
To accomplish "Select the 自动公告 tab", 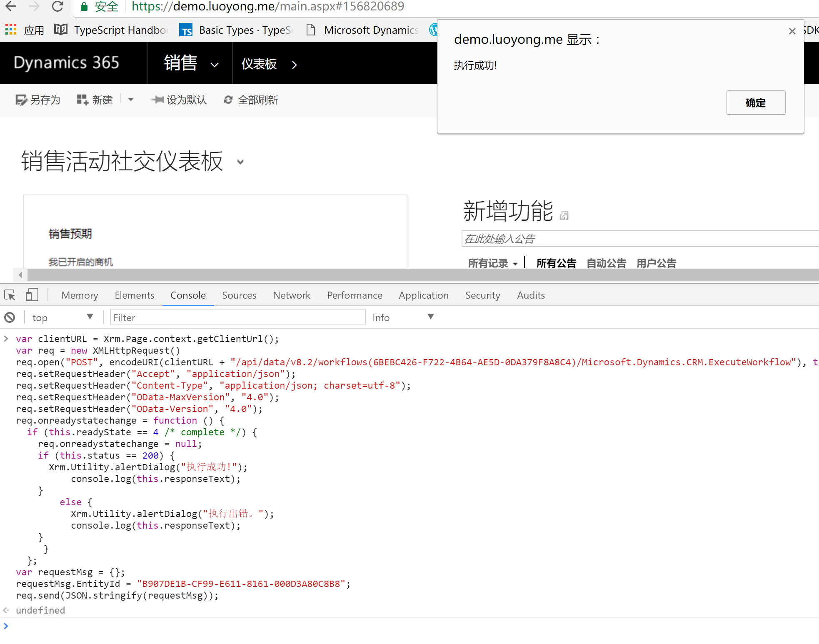I will pos(606,263).
